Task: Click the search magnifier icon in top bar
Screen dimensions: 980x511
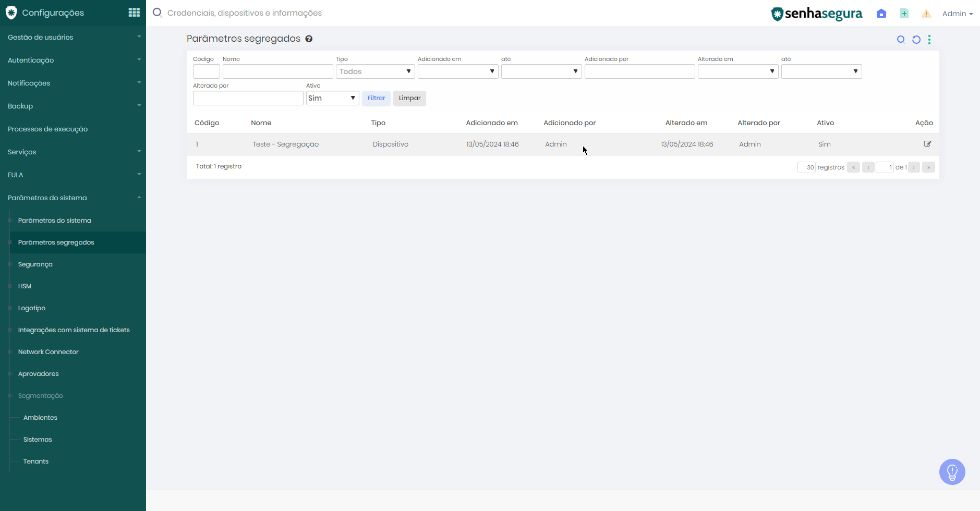Action: [x=158, y=13]
